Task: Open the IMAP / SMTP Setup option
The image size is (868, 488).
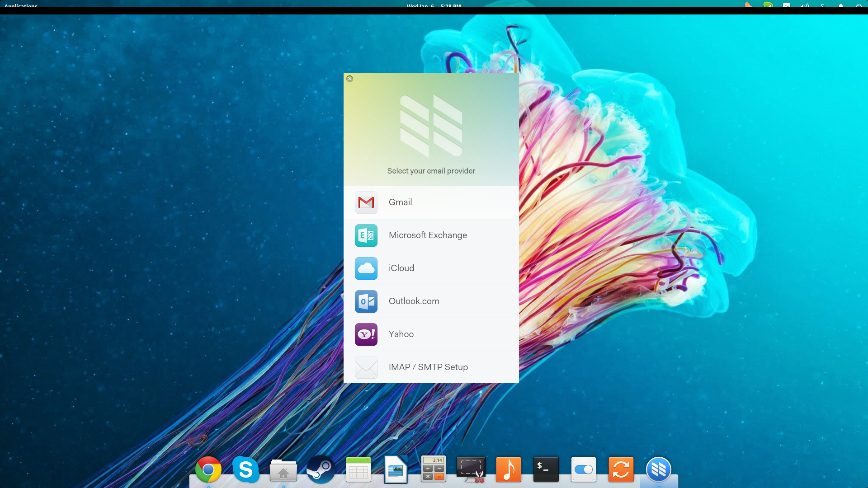Action: [431, 367]
